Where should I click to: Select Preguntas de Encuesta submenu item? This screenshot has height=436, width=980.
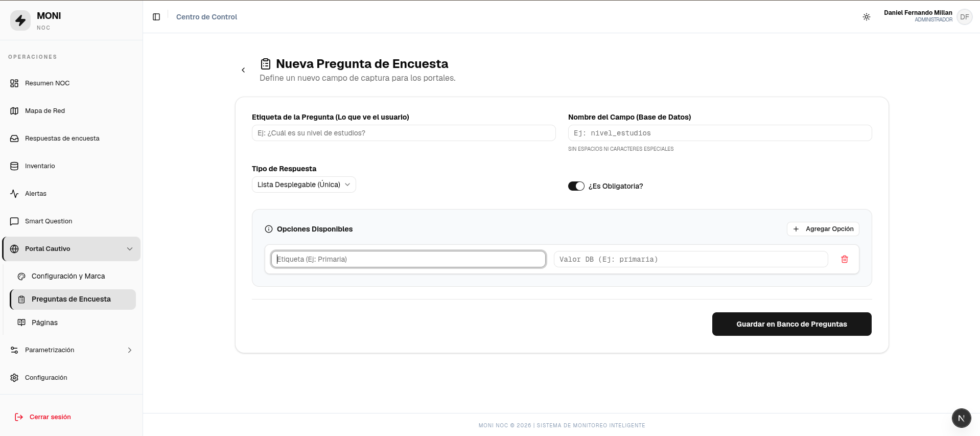(73, 300)
